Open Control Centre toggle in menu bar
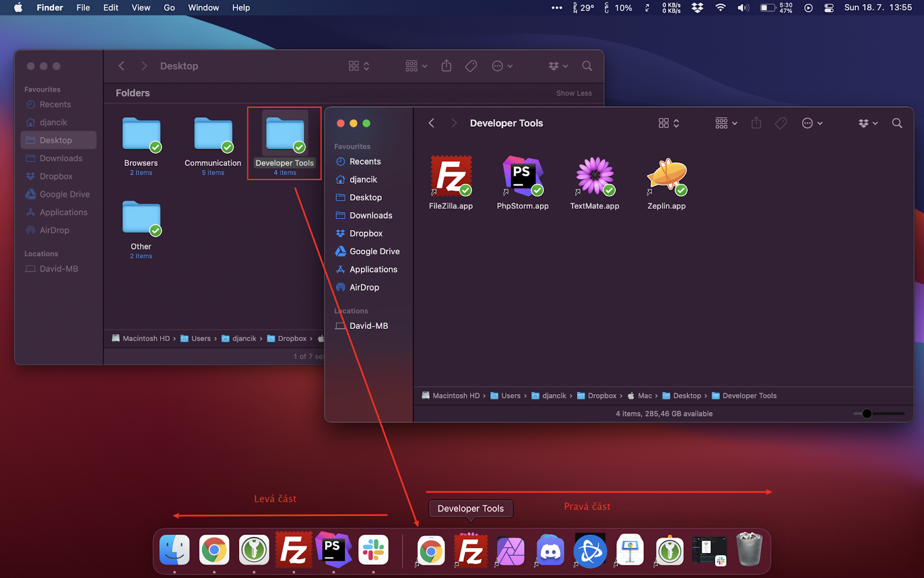Viewport: 924px width, 578px height. coord(829,8)
